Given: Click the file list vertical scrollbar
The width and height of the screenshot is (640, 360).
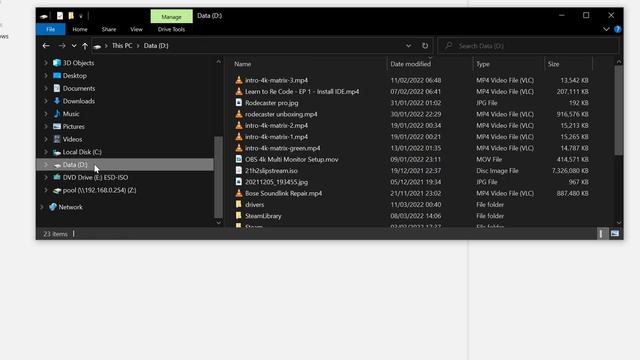Looking at the screenshot, I should [618, 110].
